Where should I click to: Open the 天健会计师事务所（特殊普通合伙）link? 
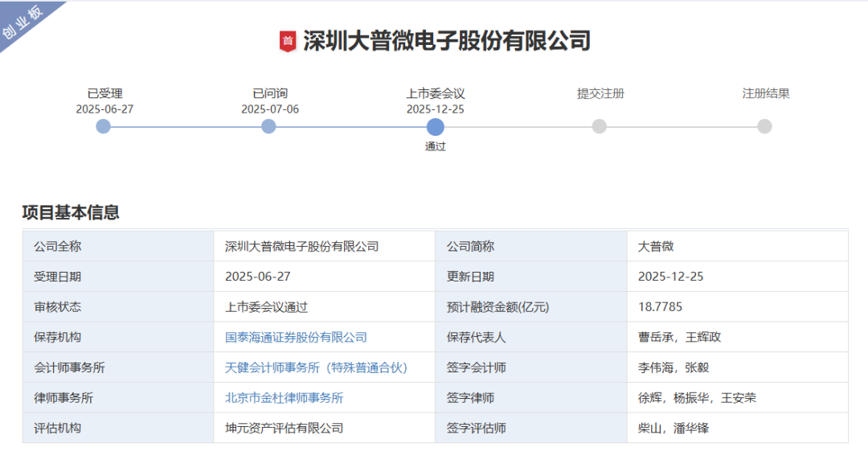point(316,367)
